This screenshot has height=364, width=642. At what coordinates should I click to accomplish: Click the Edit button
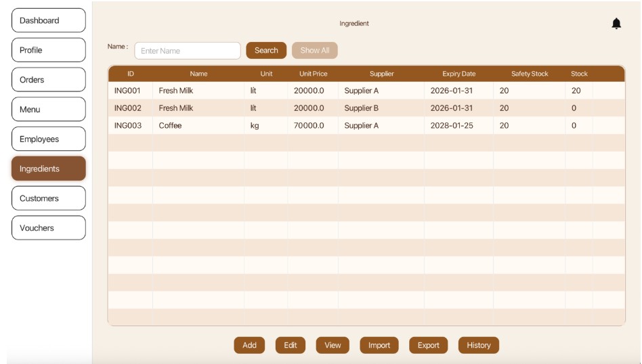coord(290,345)
